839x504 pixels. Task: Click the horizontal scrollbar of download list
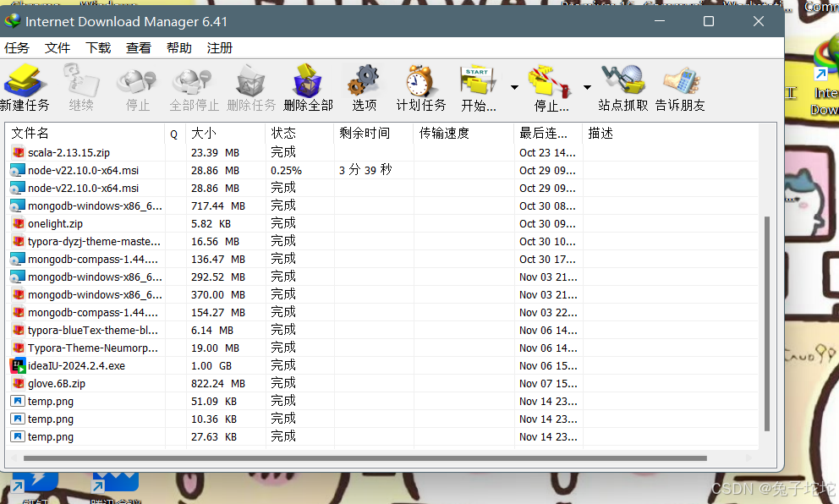[x=365, y=458]
